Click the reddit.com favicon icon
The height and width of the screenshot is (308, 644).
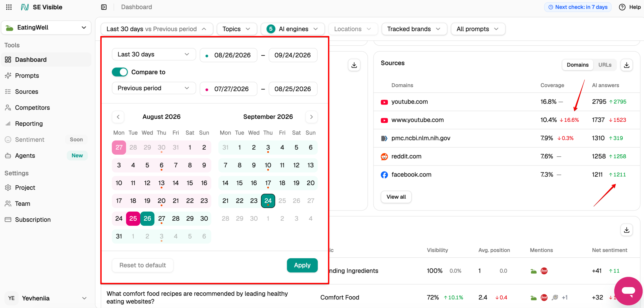coord(384,156)
